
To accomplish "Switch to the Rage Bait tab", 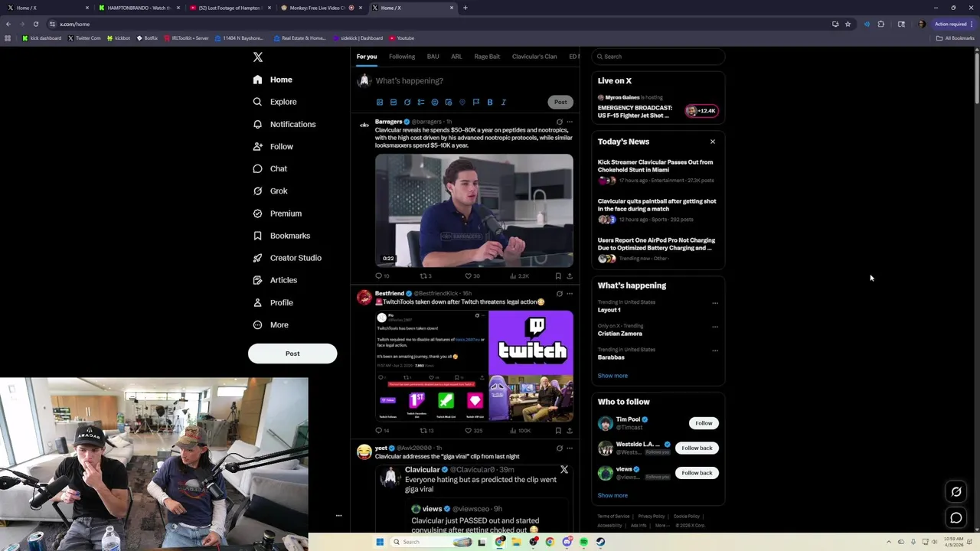I will tap(487, 57).
